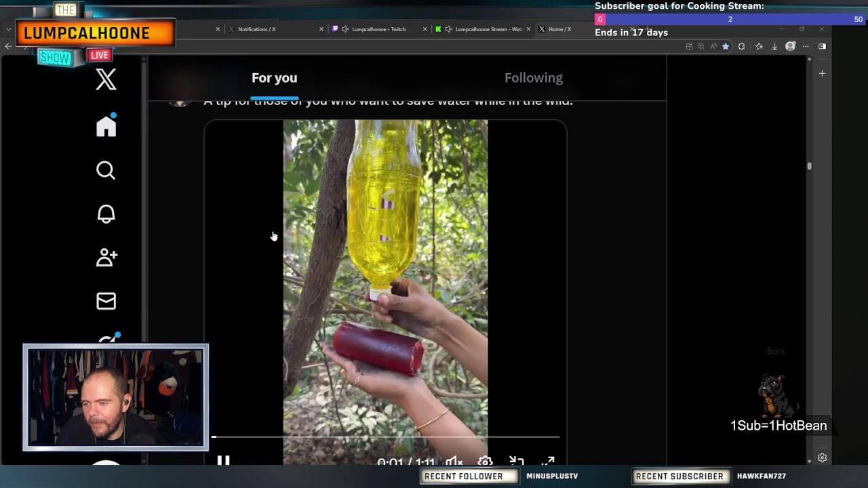Open the Follow people icon in sidebar
The image size is (868, 488).
[106, 257]
